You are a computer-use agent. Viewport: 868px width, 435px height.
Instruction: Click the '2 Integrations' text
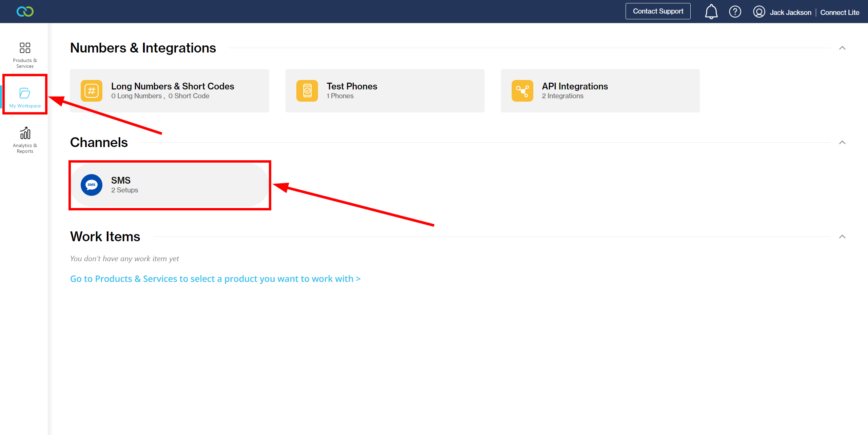[563, 96]
